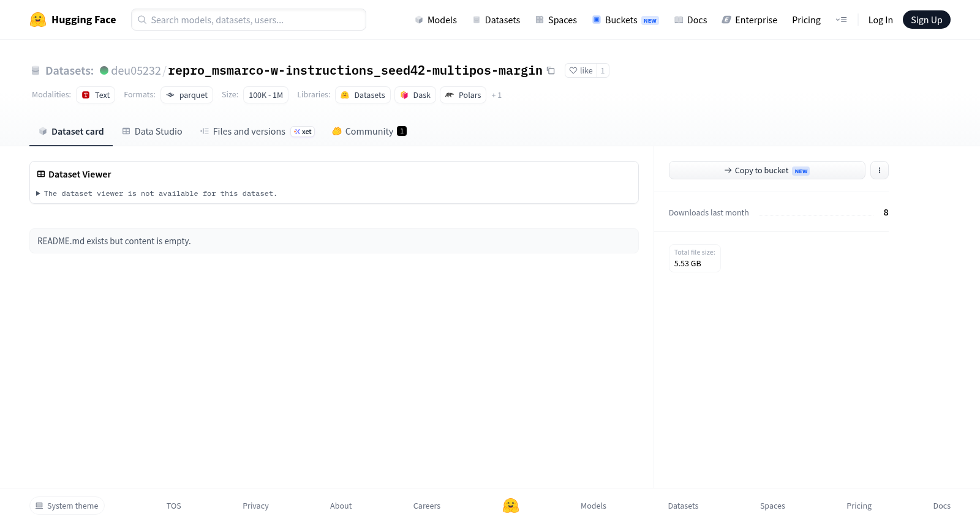Open the TOS footer link
The height and width of the screenshot is (527, 980).
coord(174,506)
